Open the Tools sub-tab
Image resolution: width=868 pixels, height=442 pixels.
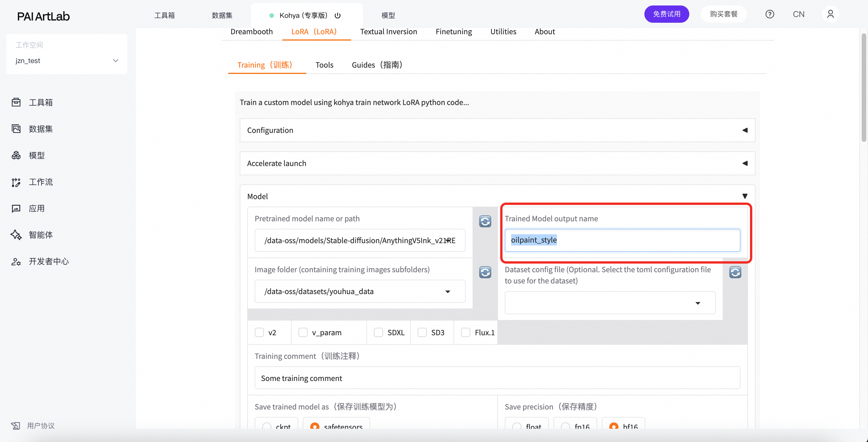tap(324, 65)
